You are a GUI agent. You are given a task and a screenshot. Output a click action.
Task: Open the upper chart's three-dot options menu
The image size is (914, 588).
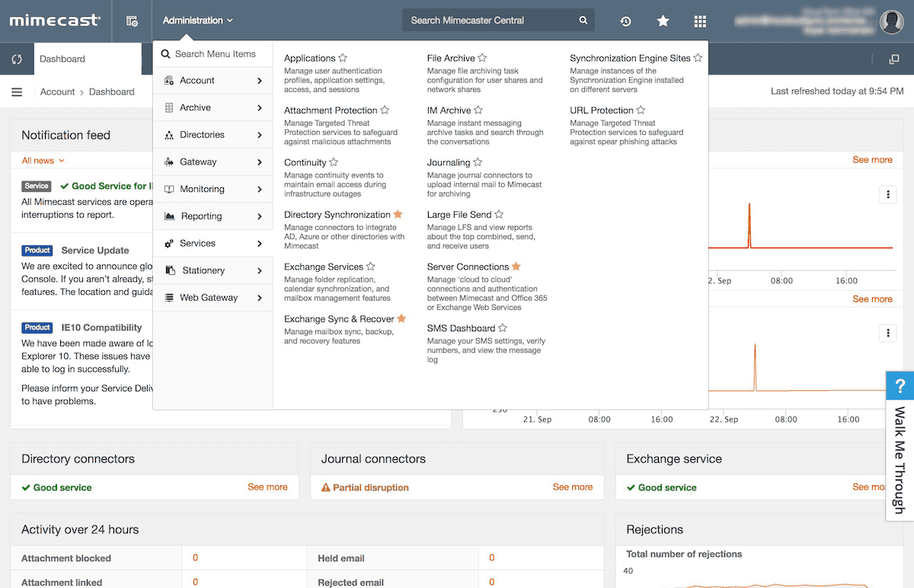[x=887, y=195]
